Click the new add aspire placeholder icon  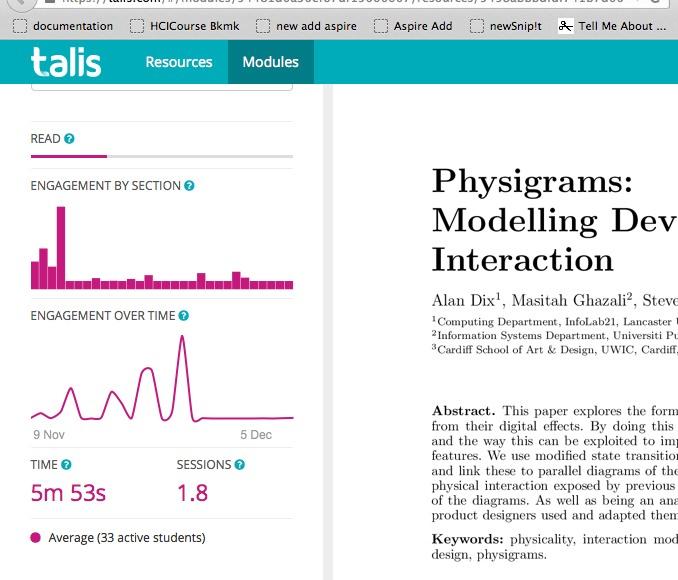click(262, 26)
